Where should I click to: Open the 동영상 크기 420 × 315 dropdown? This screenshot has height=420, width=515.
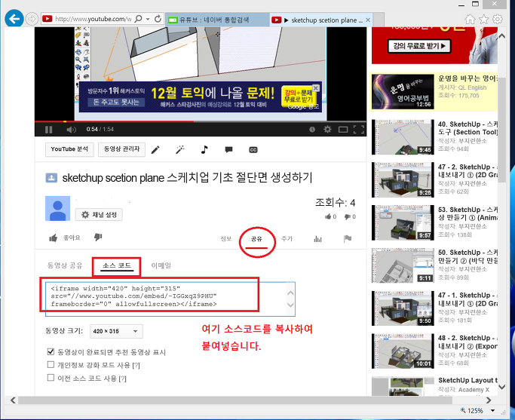tap(116, 331)
